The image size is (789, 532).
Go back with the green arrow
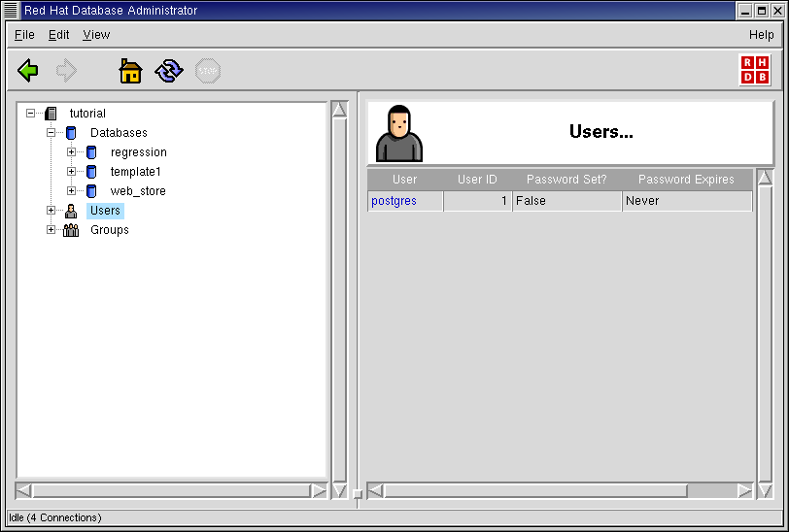(x=27, y=71)
